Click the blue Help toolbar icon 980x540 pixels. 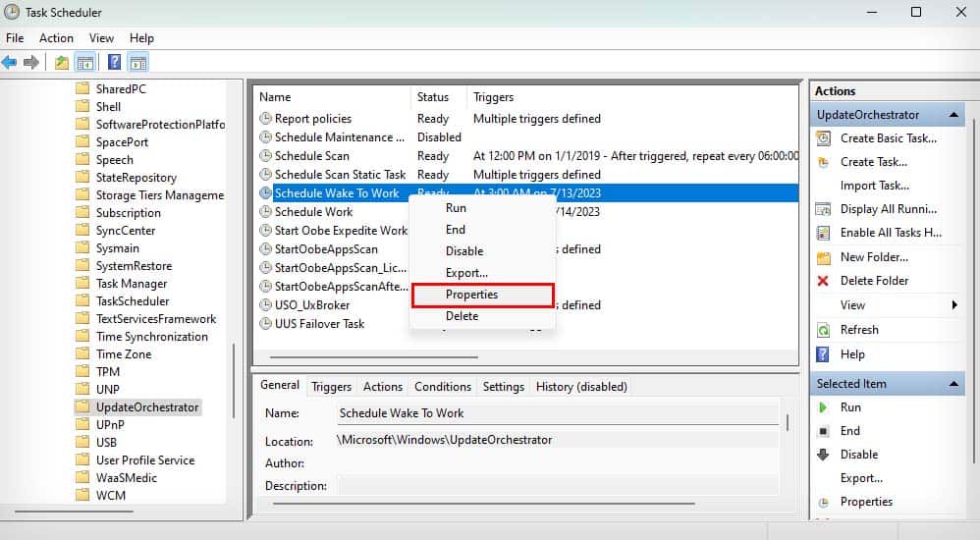point(114,62)
